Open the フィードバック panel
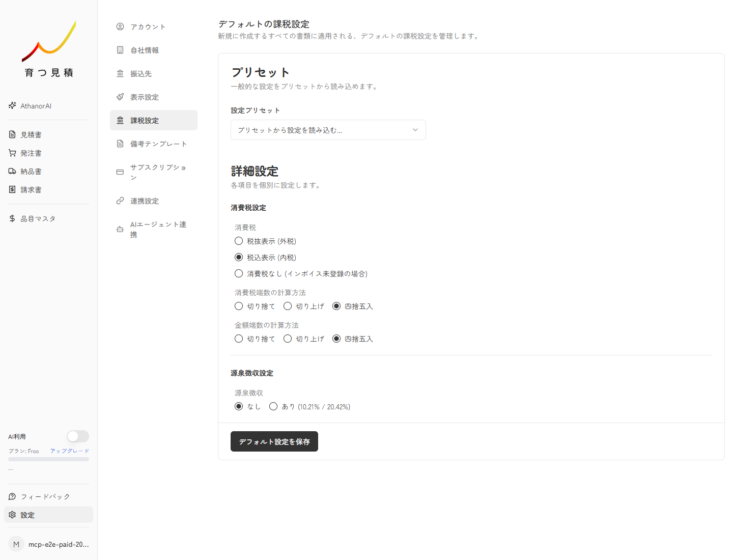 45,496
